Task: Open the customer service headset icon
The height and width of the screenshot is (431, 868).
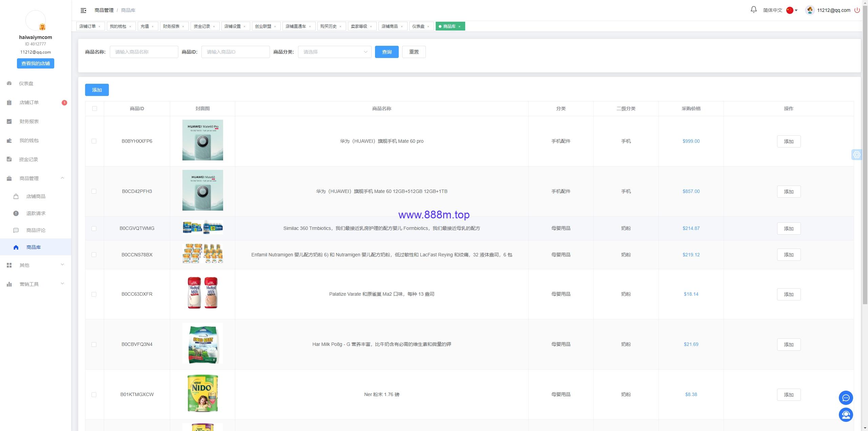Action: (846, 415)
